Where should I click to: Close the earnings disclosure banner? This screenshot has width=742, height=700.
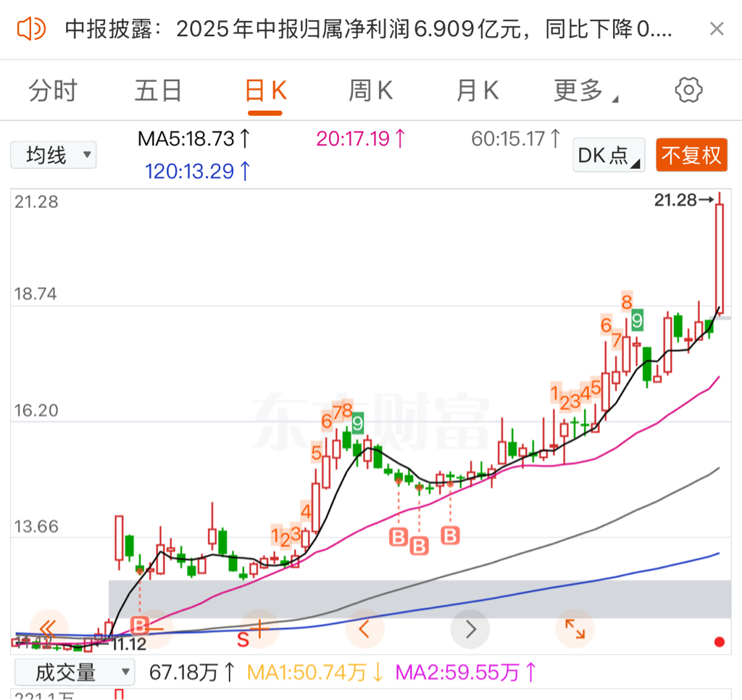717,29
